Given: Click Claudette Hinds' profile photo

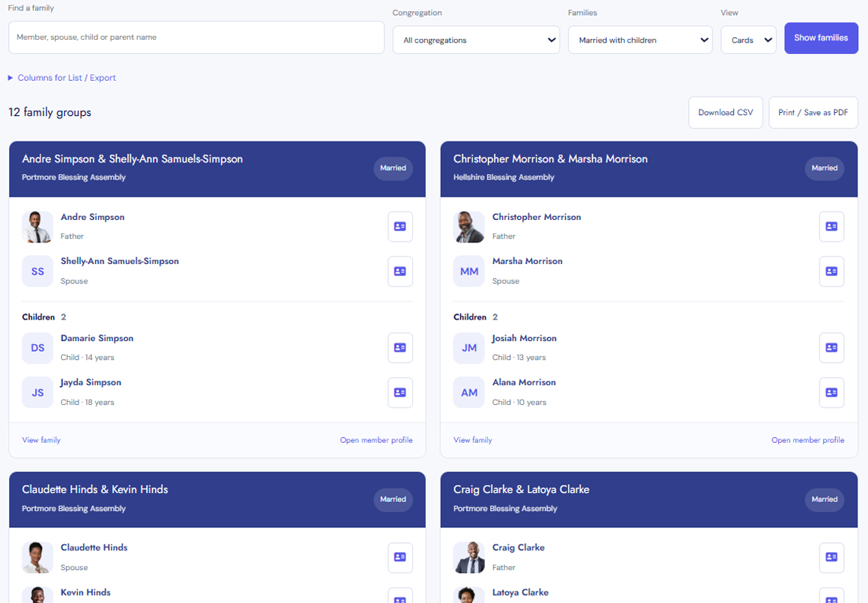Looking at the screenshot, I should (37, 557).
